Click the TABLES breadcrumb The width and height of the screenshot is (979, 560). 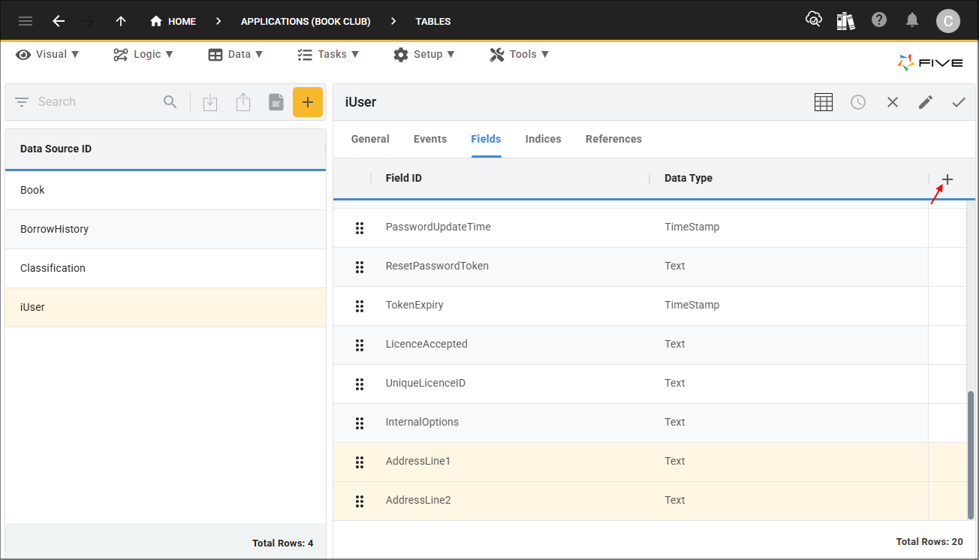click(433, 21)
